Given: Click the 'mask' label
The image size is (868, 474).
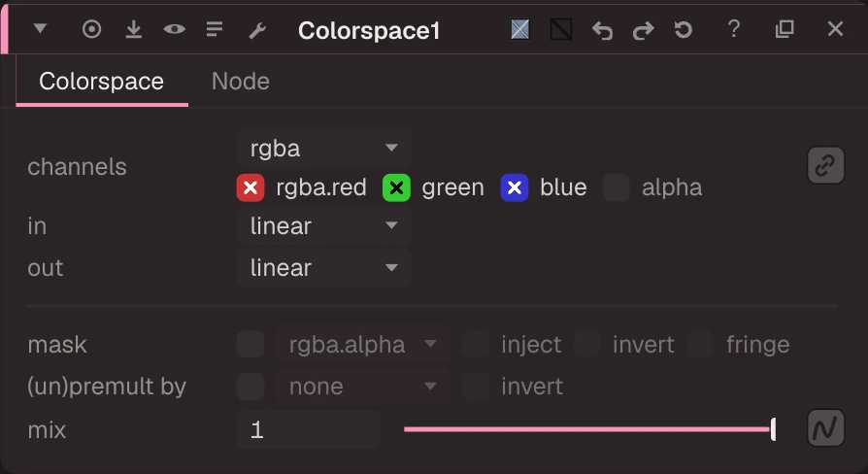Looking at the screenshot, I should click(57, 345).
